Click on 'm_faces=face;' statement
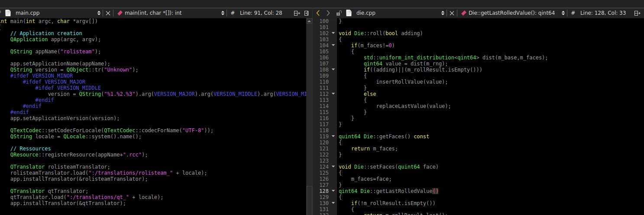Image resolution: width=644 pixels, height=215 pixels. click(371, 179)
